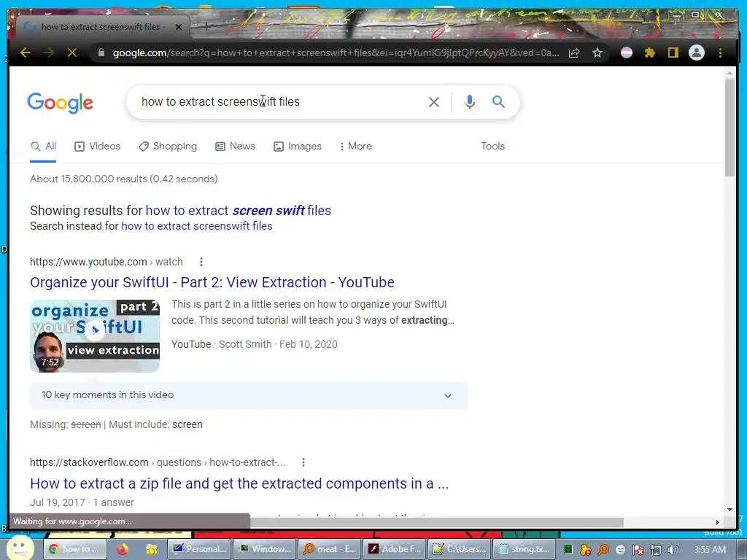The image size is (747, 560).
Task: Switch to the News results tab
Action: pos(236,146)
